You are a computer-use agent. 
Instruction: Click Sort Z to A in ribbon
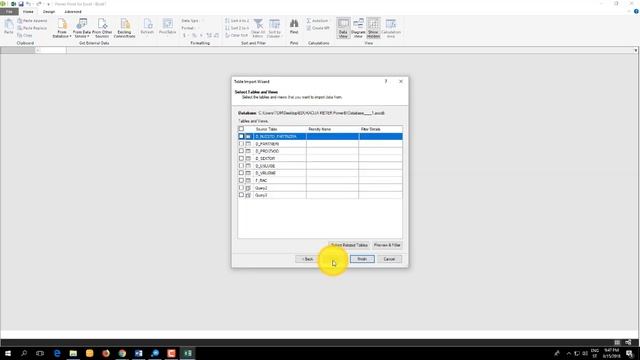click(x=237, y=28)
